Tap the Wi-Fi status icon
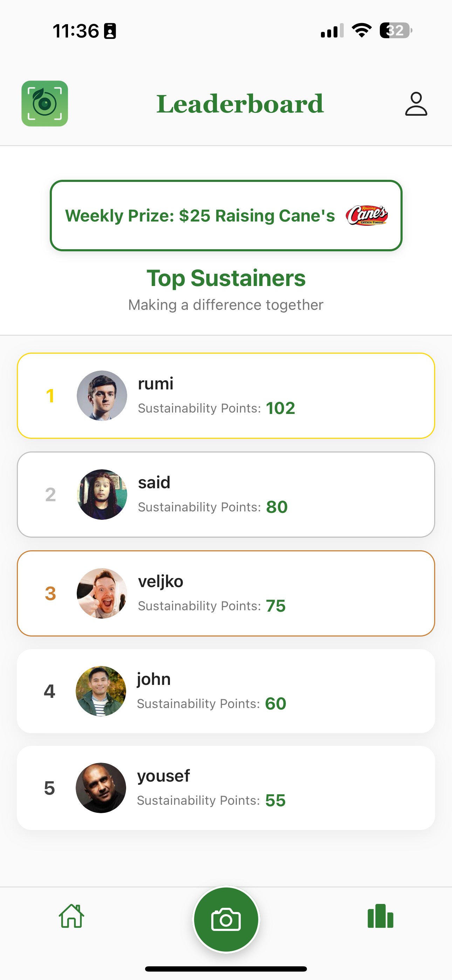This screenshot has height=980, width=452. 362,30
